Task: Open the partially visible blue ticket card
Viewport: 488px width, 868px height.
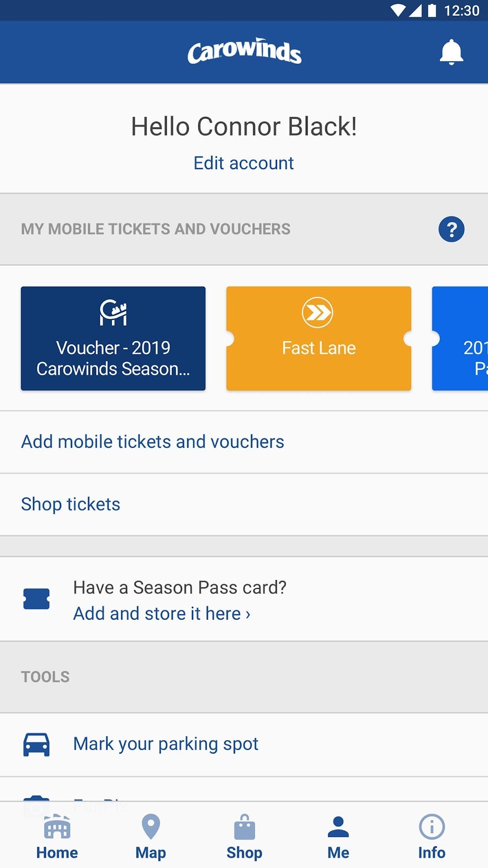Action: coord(460,339)
